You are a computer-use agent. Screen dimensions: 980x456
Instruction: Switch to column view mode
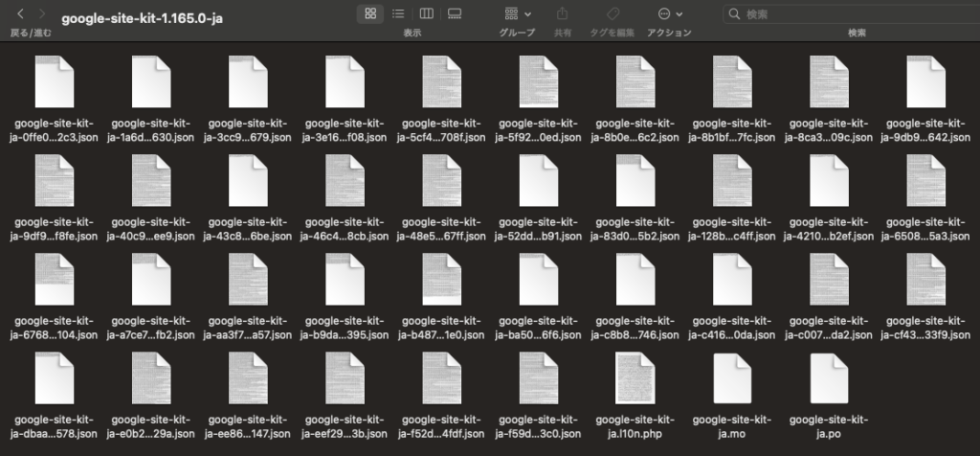pos(426,14)
